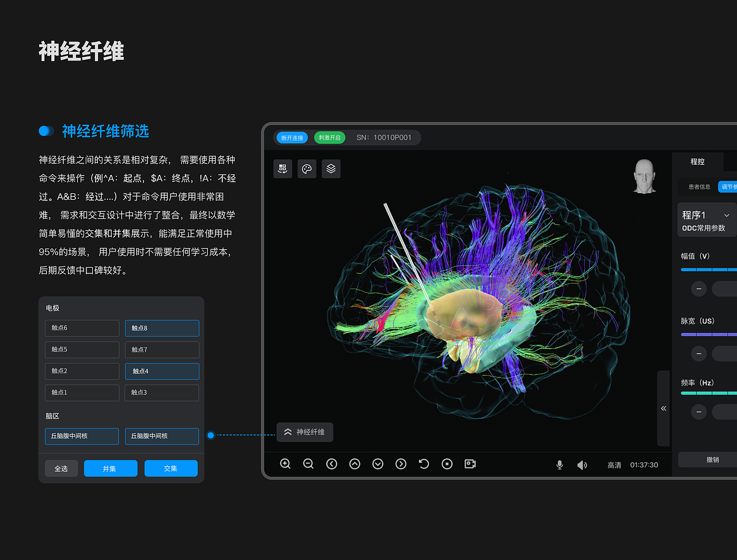Toggle electrode contact 触点5
The width and height of the screenshot is (737, 560).
(82, 349)
